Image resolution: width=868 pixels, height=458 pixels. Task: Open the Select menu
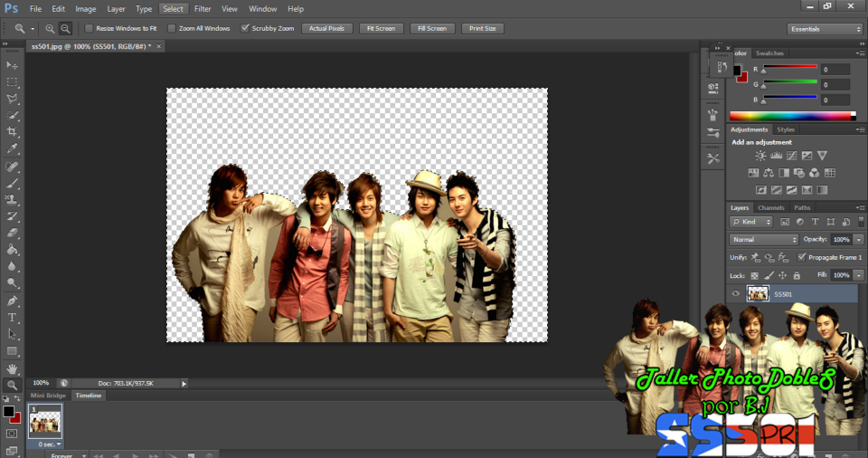[x=173, y=9]
